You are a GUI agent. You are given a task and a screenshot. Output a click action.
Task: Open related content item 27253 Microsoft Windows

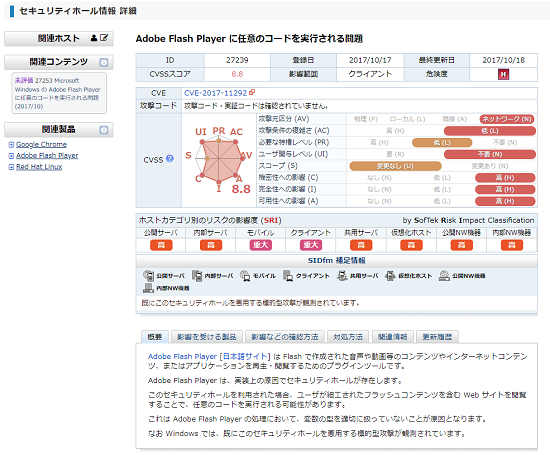click(57, 93)
